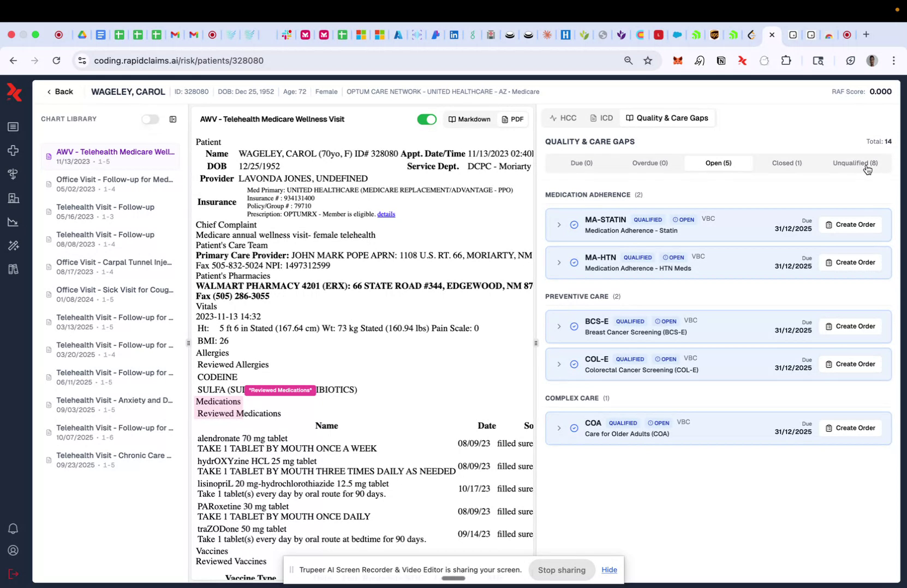Open the Unqualified (8) filter tab
Viewport: 907px width, 588px height.
(854, 163)
